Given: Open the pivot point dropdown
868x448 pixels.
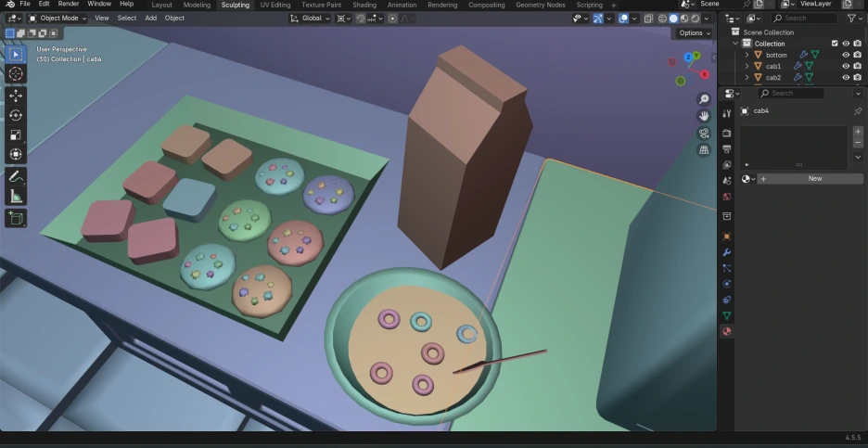Looking at the screenshot, I should 344,19.
